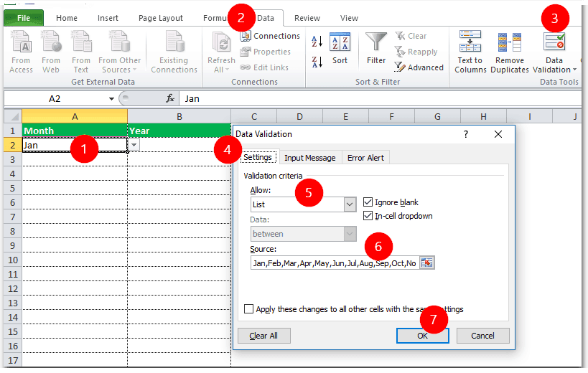Click Cancel in Data Validation dialog
The width and height of the screenshot is (588, 373).
point(482,336)
